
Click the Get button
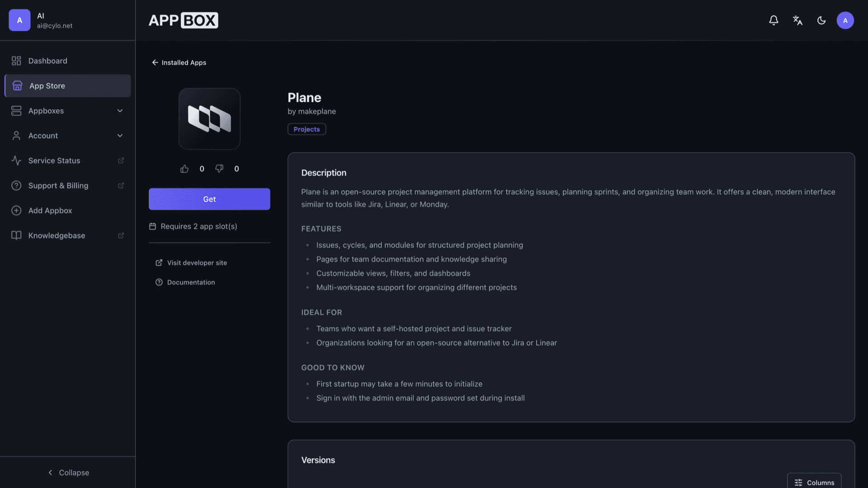(x=209, y=199)
